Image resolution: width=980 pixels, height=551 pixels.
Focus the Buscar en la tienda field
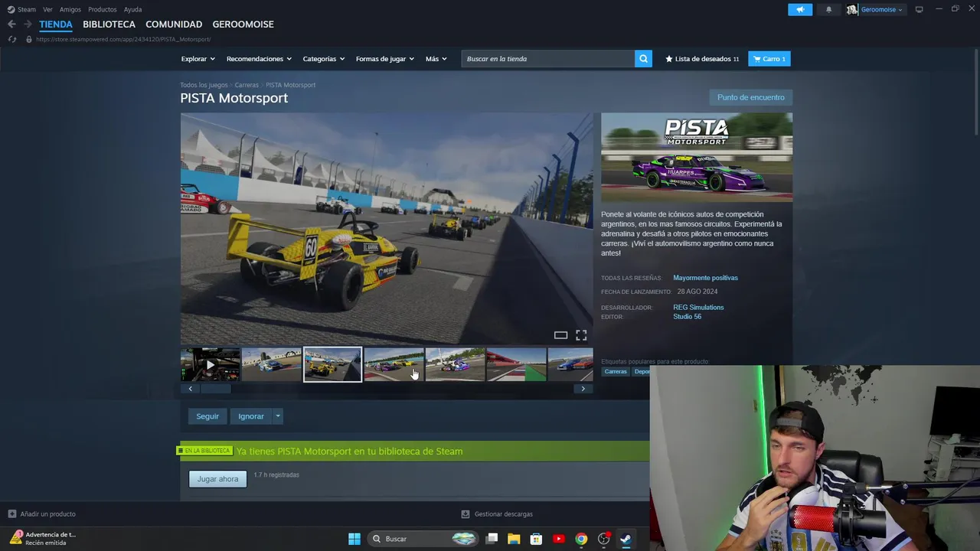pyautogui.click(x=547, y=59)
